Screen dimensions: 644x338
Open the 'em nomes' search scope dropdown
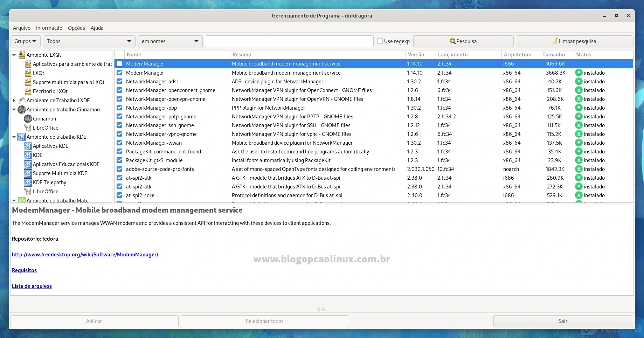tap(170, 41)
